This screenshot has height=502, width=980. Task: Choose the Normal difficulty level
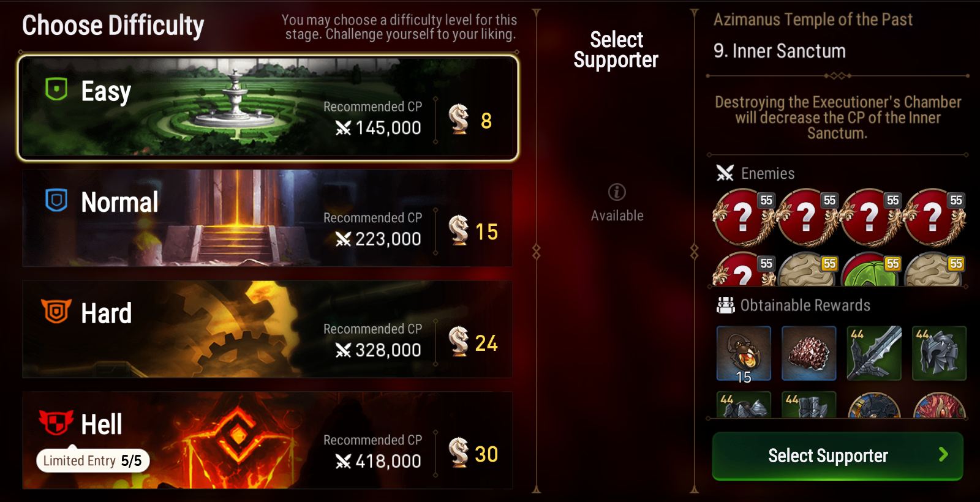pyautogui.click(x=268, y=219)
